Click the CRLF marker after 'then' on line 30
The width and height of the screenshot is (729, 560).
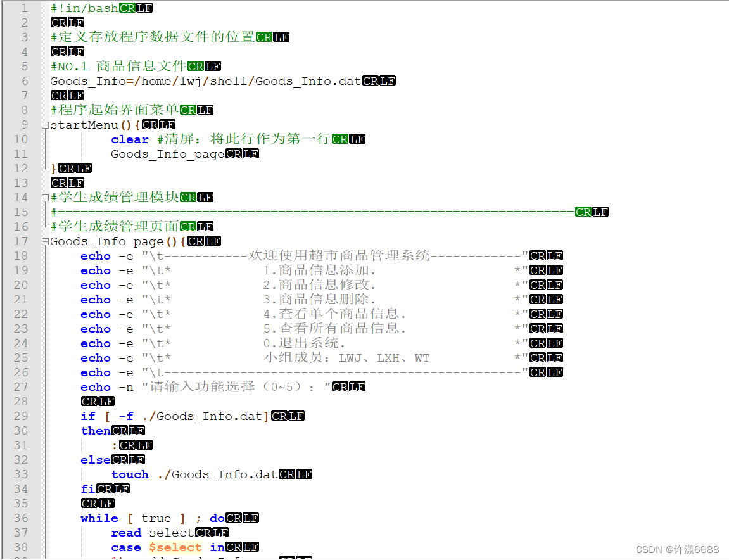coord(129,430)
